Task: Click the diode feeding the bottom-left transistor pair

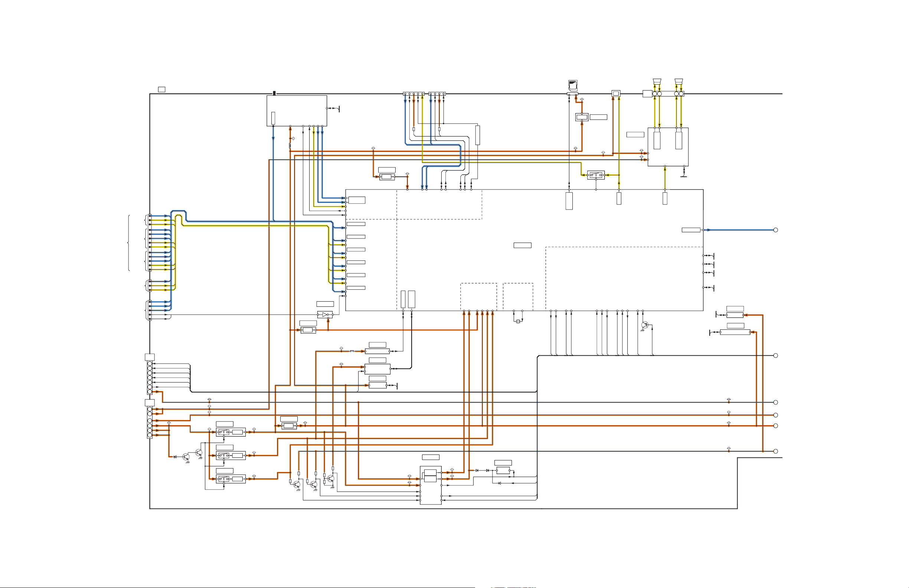Action: click(175, 457)
